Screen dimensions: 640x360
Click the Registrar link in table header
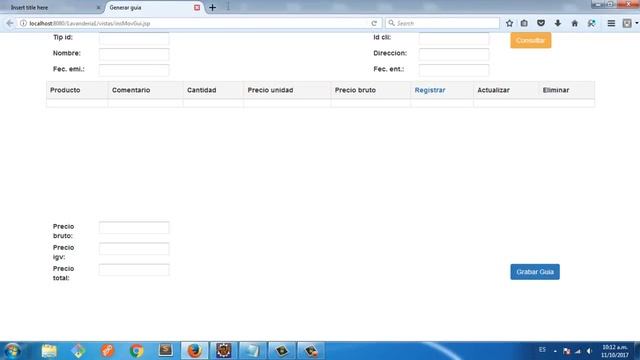tap(430, 90)
